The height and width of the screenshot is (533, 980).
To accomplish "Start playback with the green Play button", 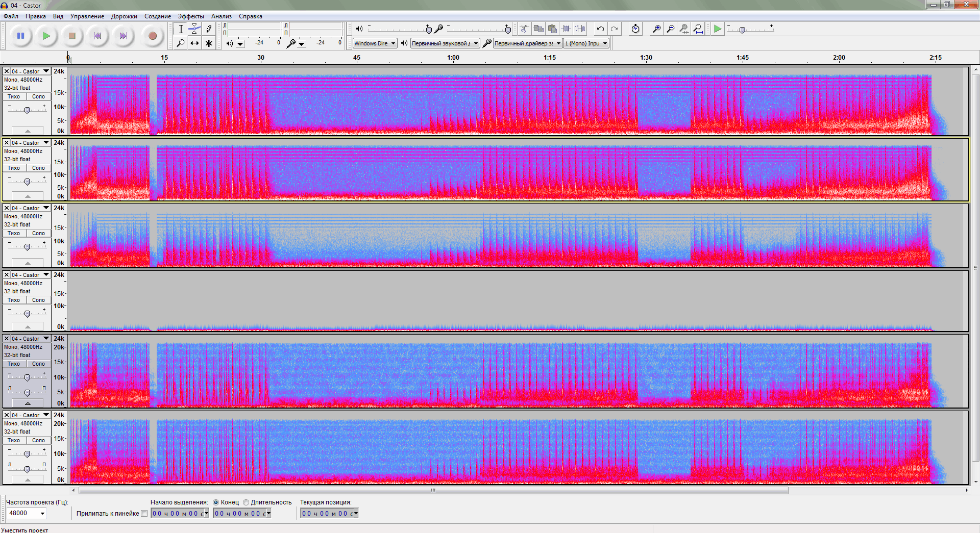I will coord(46,36).
